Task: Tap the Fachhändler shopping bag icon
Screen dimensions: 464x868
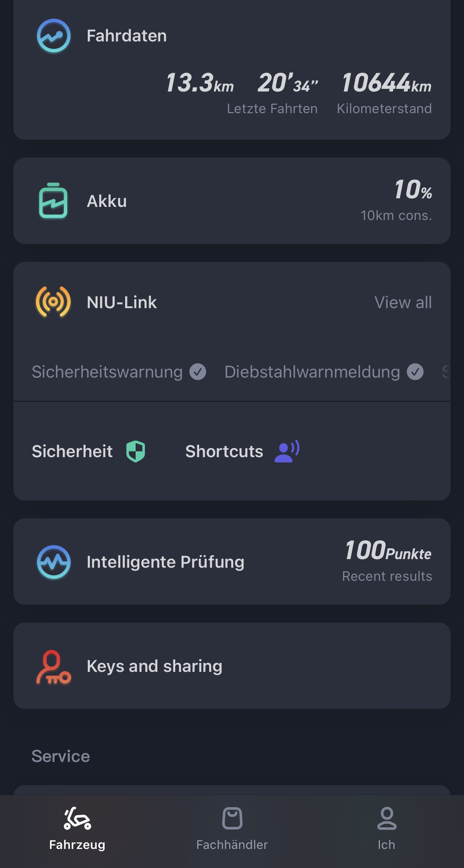Action: click(232, 818)
